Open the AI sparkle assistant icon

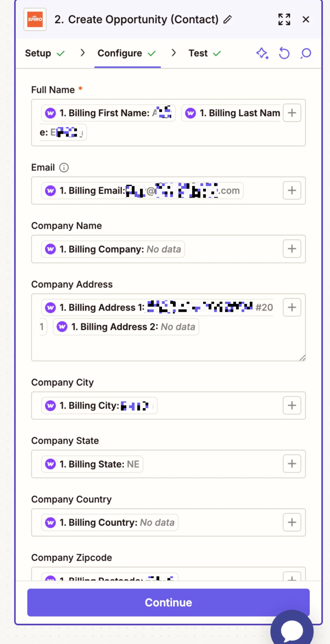click(x=262, y=53)
